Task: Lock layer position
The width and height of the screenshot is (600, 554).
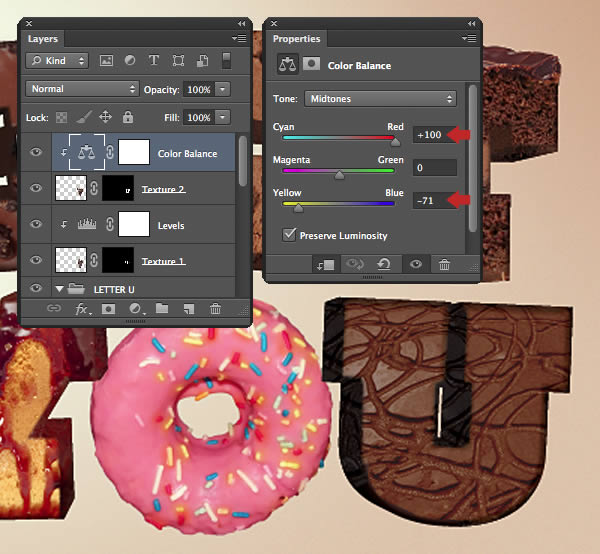Action: pos(106,117)
